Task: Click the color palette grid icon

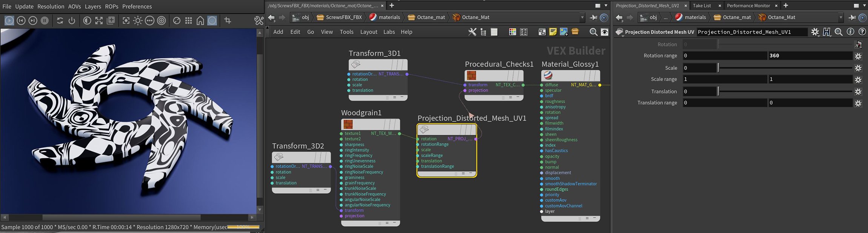Action: (x=512, y=32)
